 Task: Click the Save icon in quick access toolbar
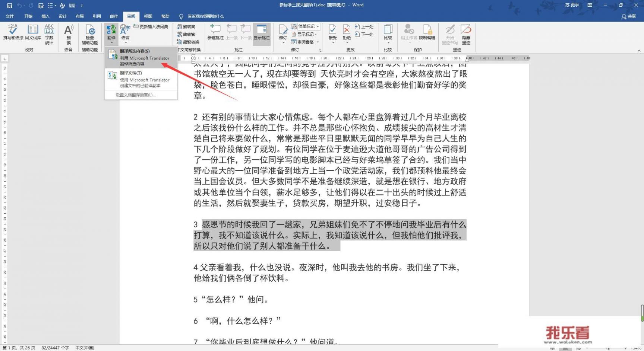[10, 5]
